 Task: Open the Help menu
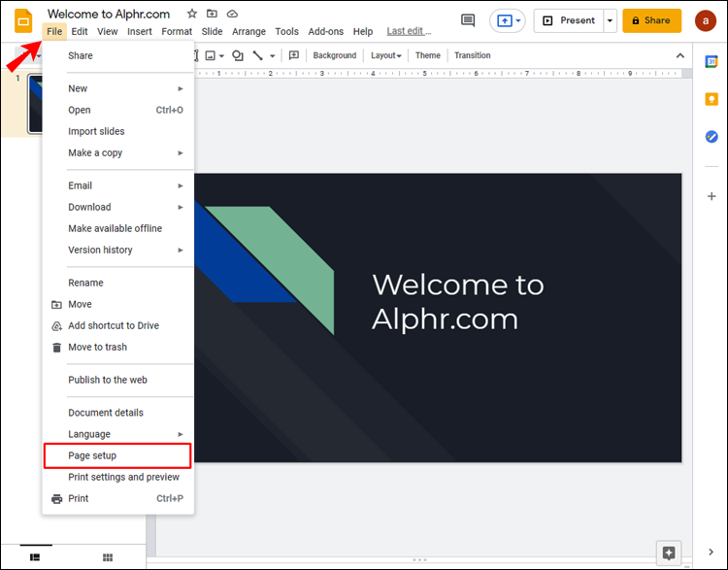click(363, 32)
